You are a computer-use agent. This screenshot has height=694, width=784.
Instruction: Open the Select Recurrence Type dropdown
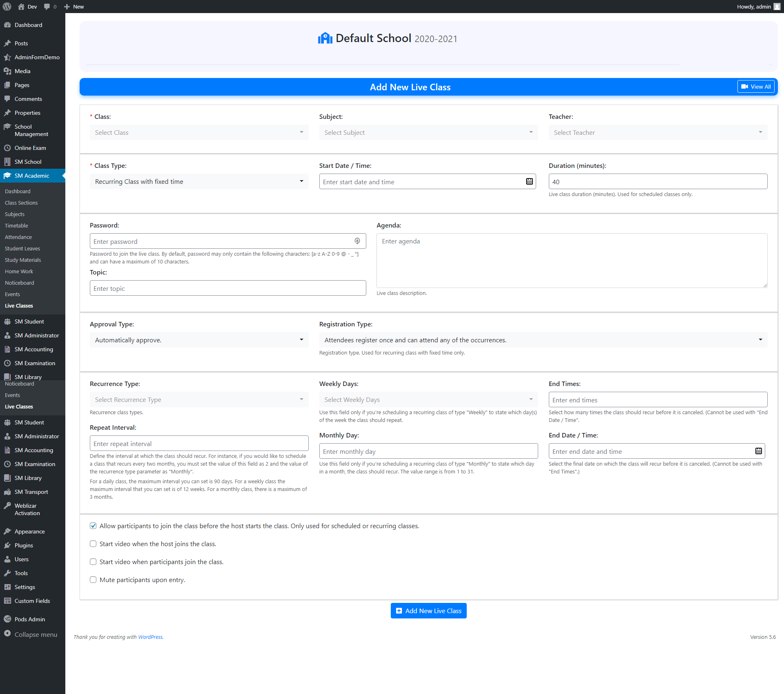point(199,399)
